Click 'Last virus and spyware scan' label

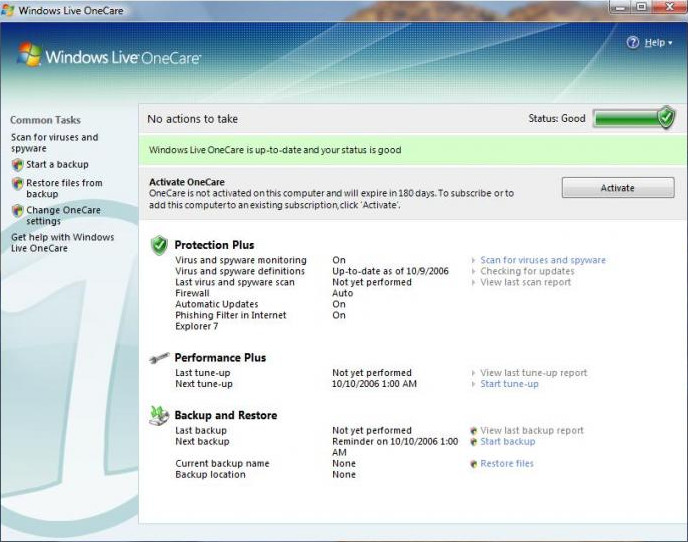click(x=235, y=282)
